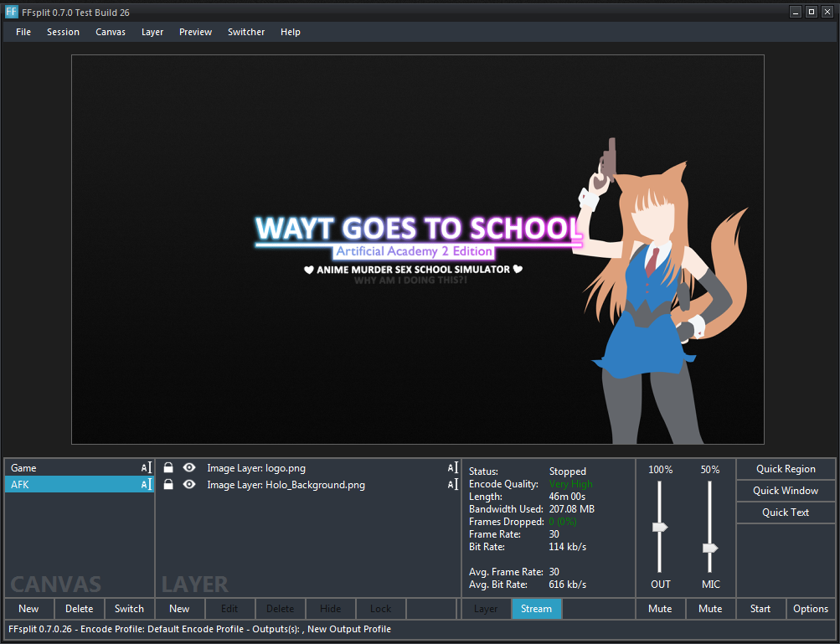Image resolution: width=840 pixels, height=644 pixels.
Task: Click the '100%' OUT volume label
Action: (660, 470)
